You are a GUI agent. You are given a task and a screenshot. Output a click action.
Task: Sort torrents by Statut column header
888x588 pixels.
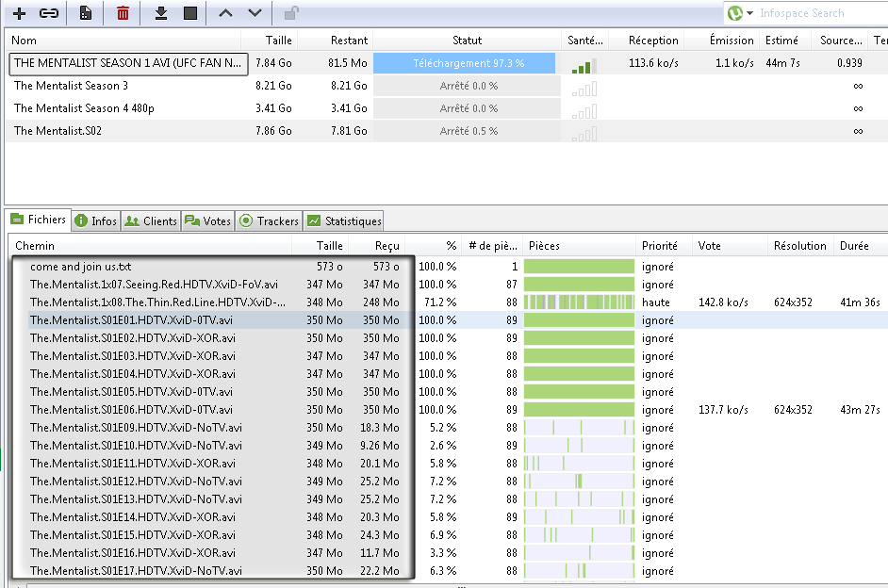pyautogui.click(x=468, y=41)
